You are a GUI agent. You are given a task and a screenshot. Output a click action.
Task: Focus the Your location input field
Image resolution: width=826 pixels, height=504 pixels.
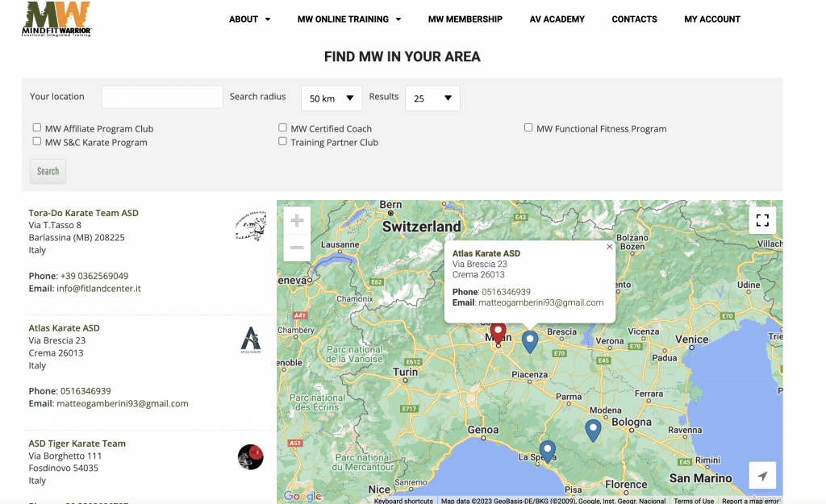click(162, 97)
